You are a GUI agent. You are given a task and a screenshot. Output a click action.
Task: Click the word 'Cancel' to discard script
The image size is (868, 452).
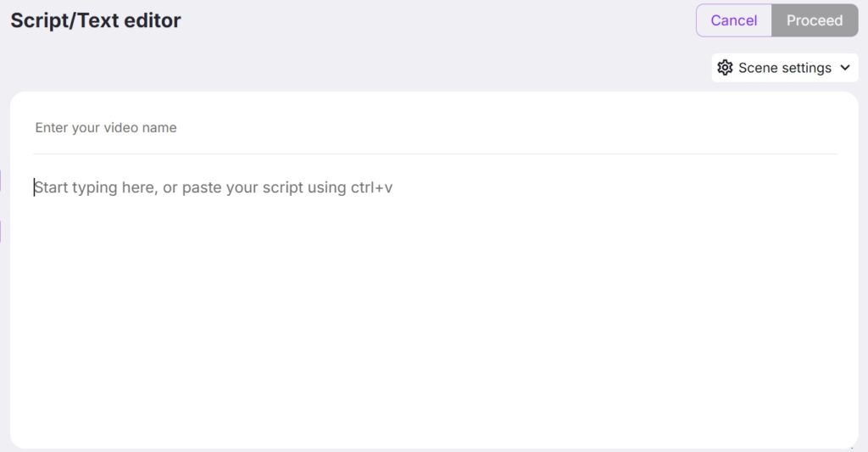pos(733,20)
